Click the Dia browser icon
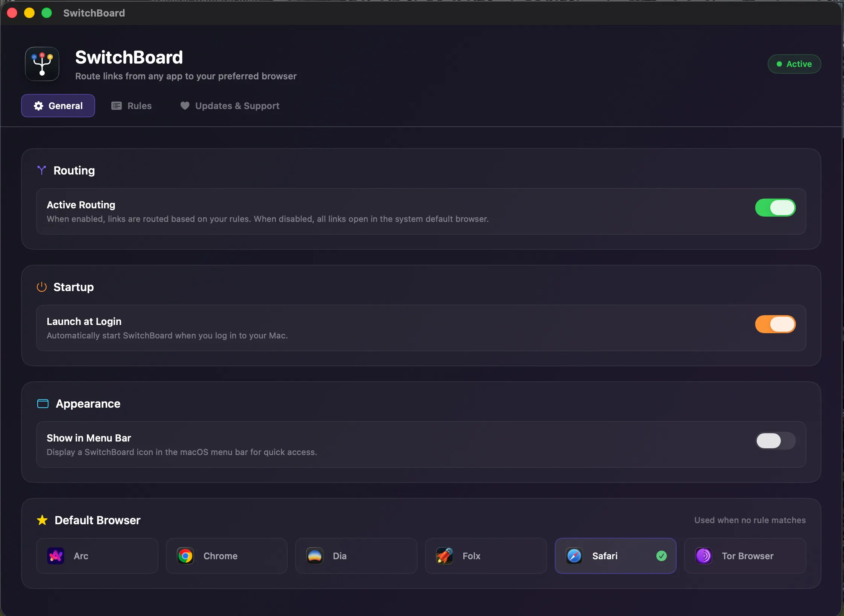Image resolution: width=844 pixels, height=616 pixels. [315, 556]
